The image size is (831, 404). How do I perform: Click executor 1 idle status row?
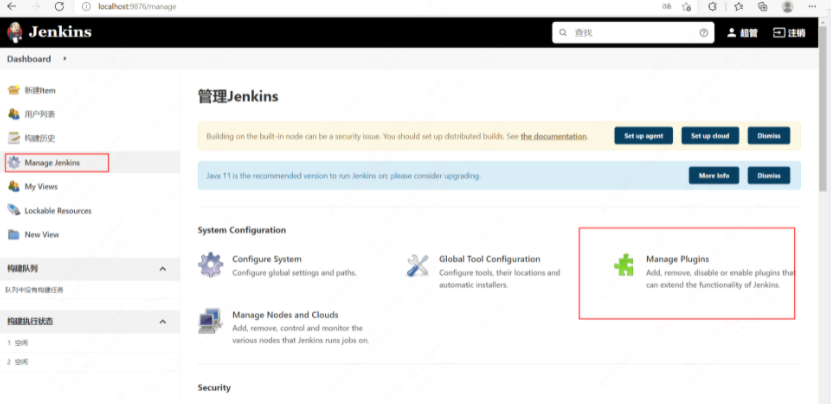90,343
